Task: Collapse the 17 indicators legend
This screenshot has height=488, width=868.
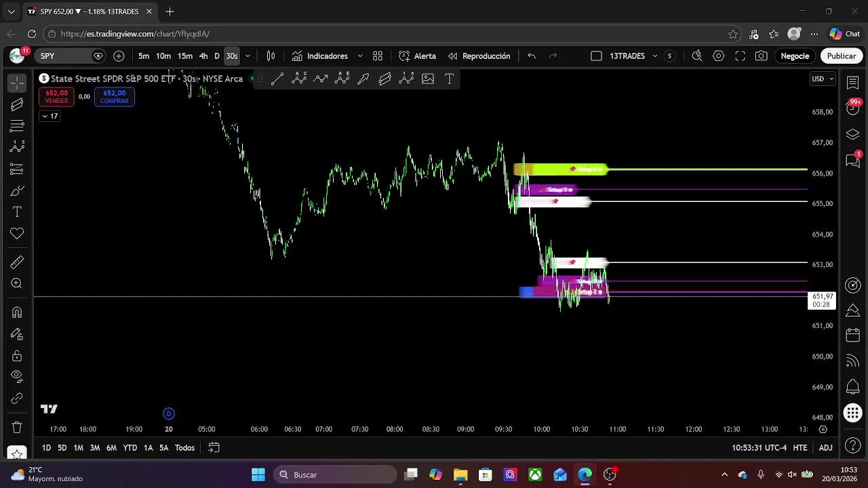Action: (50, 117)
